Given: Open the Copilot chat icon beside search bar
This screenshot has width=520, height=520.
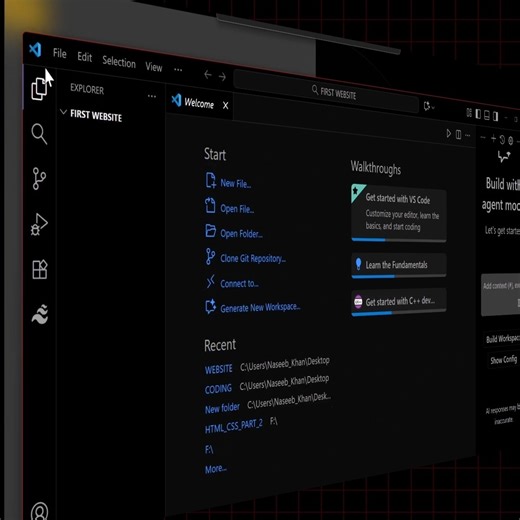Looking at the screenshot, I should 427,106.
